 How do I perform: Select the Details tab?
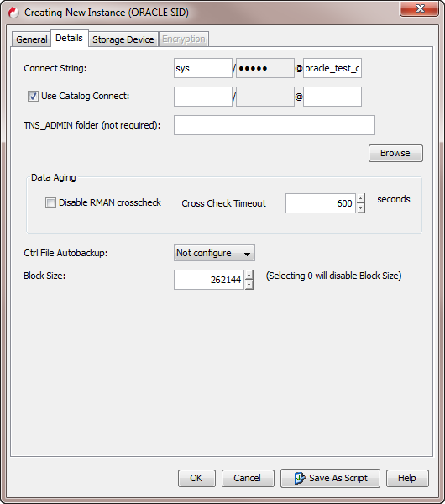point(69,39)
